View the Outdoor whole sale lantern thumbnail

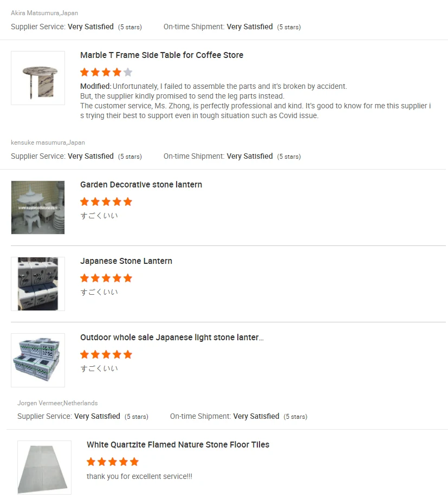coord(38,360)
